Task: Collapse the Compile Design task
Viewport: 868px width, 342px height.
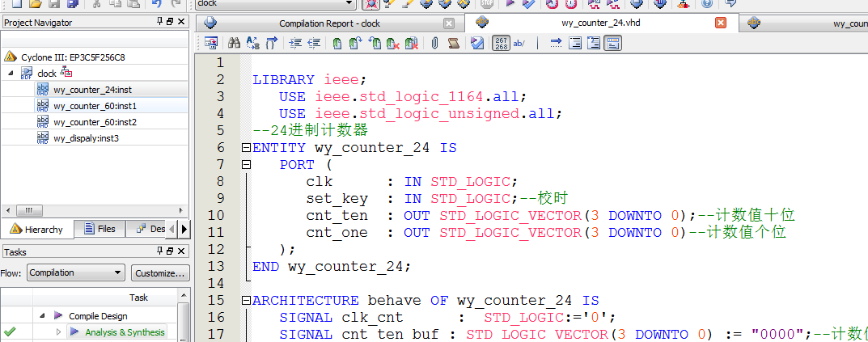Action: [43, 316]
